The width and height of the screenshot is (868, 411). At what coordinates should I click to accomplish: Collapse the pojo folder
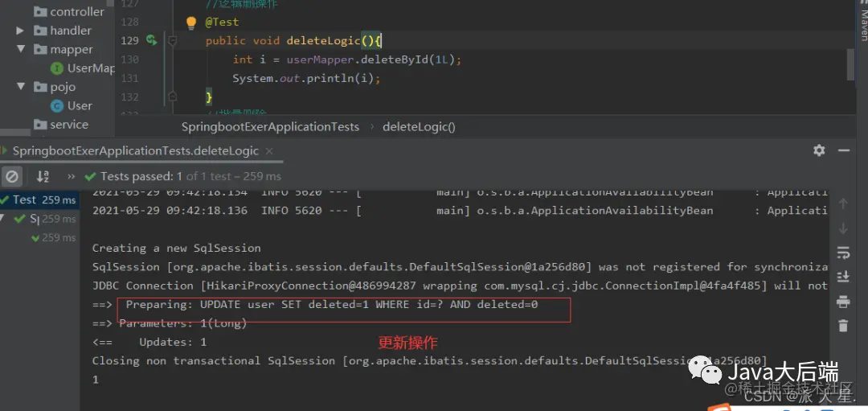click(x=21, y=87)
